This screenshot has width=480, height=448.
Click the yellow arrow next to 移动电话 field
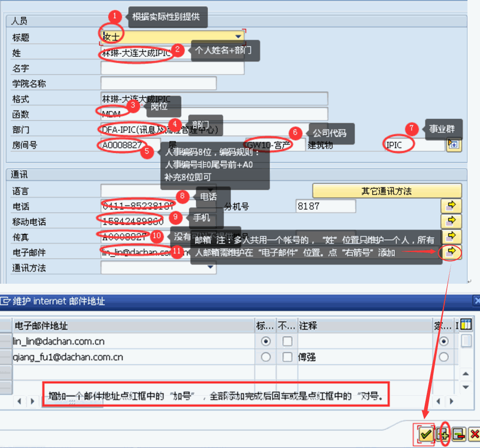[451, 221]
